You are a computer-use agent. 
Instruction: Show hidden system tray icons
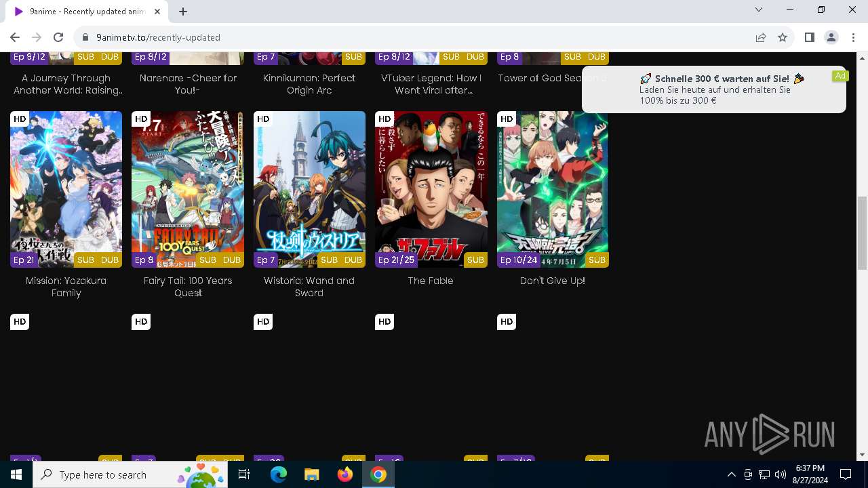coord(731,474)
